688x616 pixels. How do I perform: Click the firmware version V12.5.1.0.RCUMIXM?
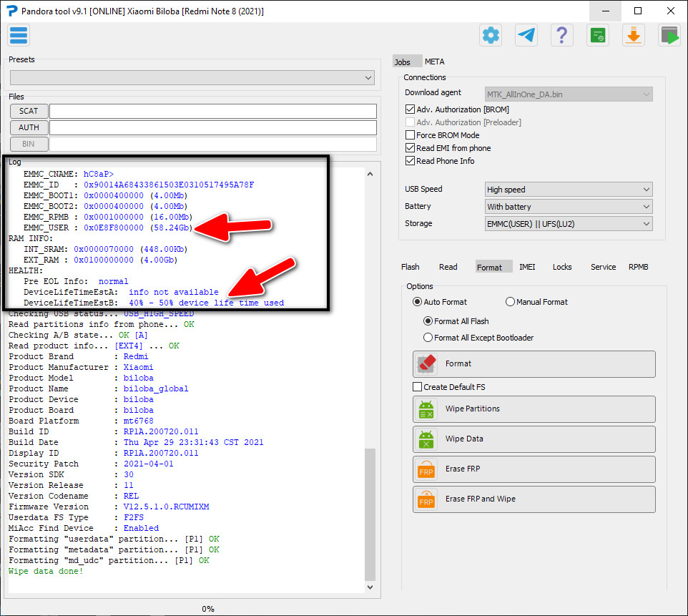tap(167, 507)
